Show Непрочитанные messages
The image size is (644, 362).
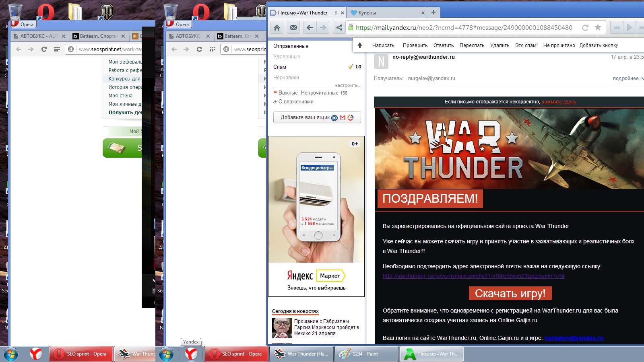pos(320,93)
